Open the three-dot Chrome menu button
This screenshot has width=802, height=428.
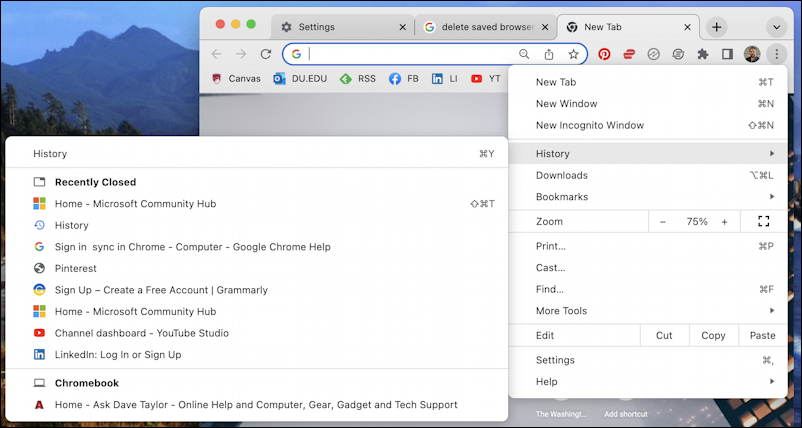pyautogui.click(x=776, y=54)
